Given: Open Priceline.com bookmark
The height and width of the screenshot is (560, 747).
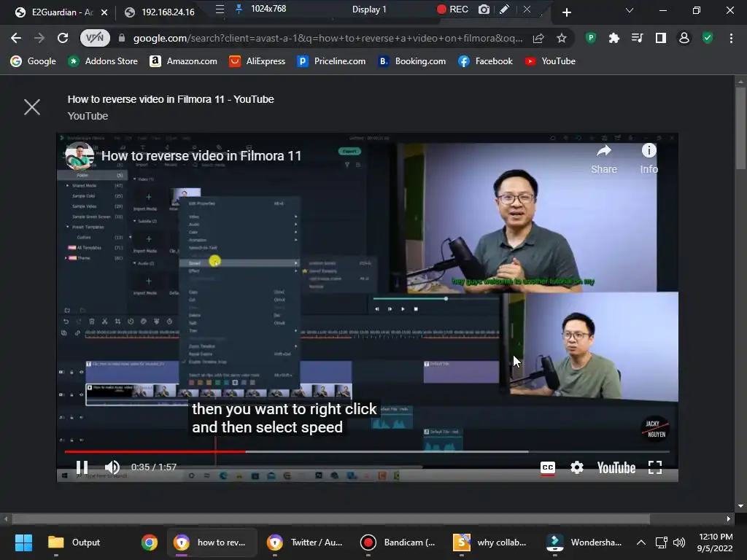Looking at the screenshot, I should (332, 61).
